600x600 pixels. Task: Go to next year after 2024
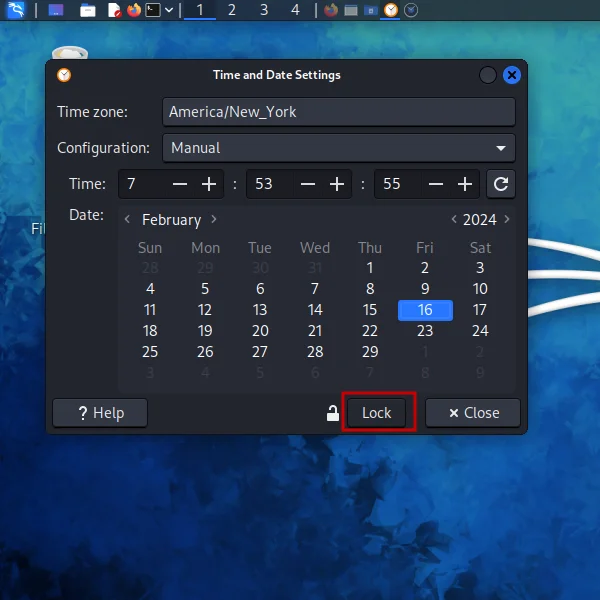507,219
